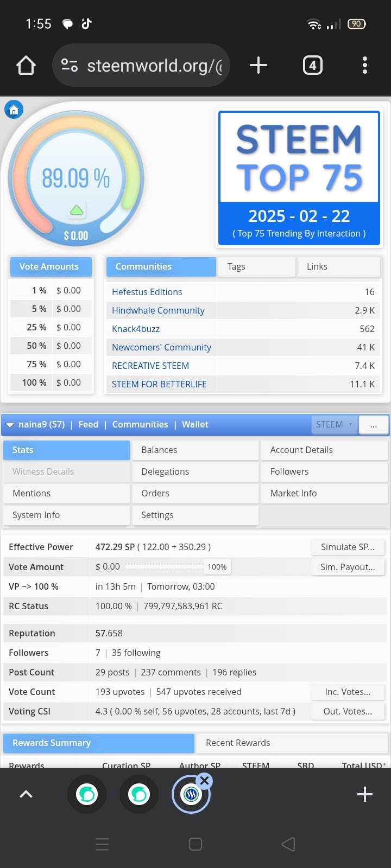Viewport: 391px width, 868px height.
Task: Tap Android recent apps button
Action: (x=102, y=844)
